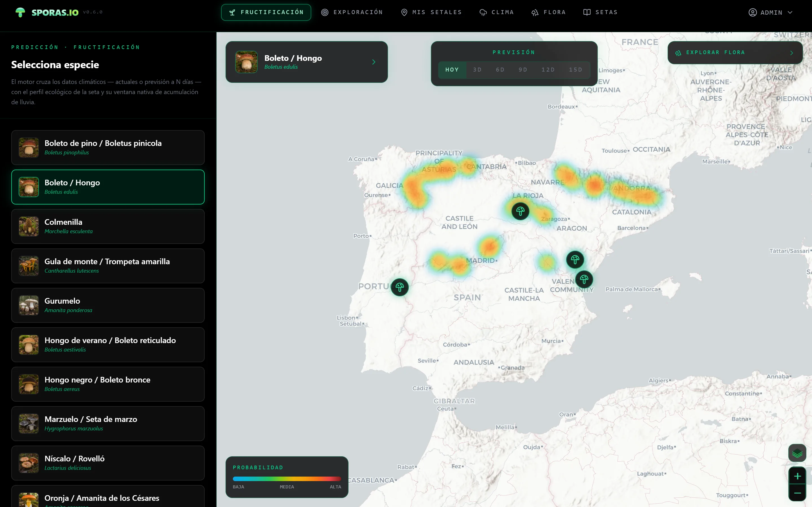Viewport: 812px width, 507px height.
Task: Open the Clima menu item
Action: pyautogui.click(x=497, y=12)
